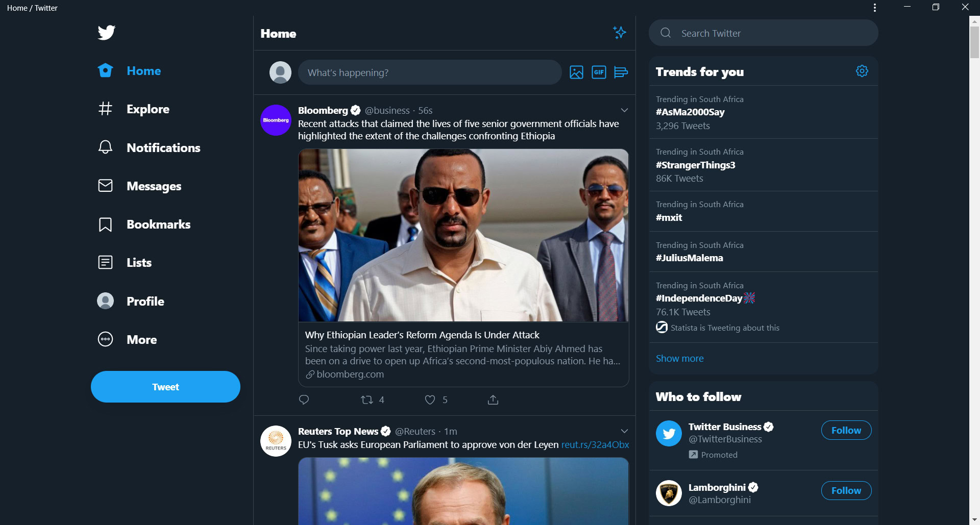Open the GIF picker
The image size is (980, 525).
[x=599, y=72]
